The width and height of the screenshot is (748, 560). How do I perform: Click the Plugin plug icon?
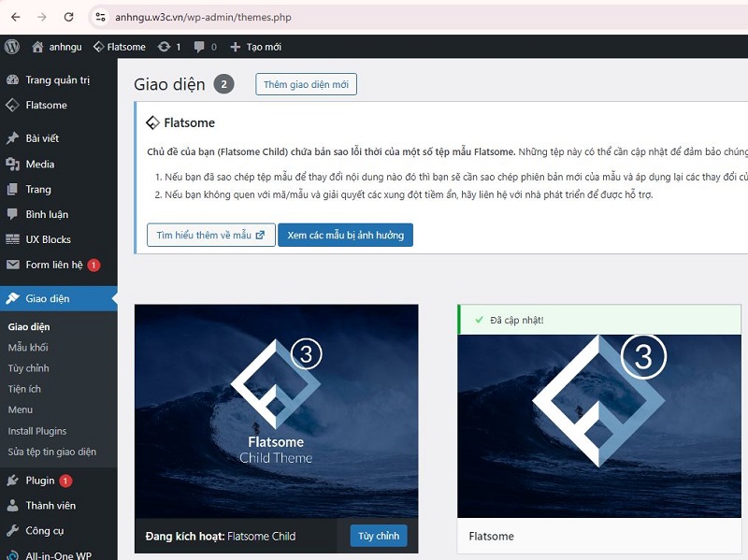pos(12,481)
